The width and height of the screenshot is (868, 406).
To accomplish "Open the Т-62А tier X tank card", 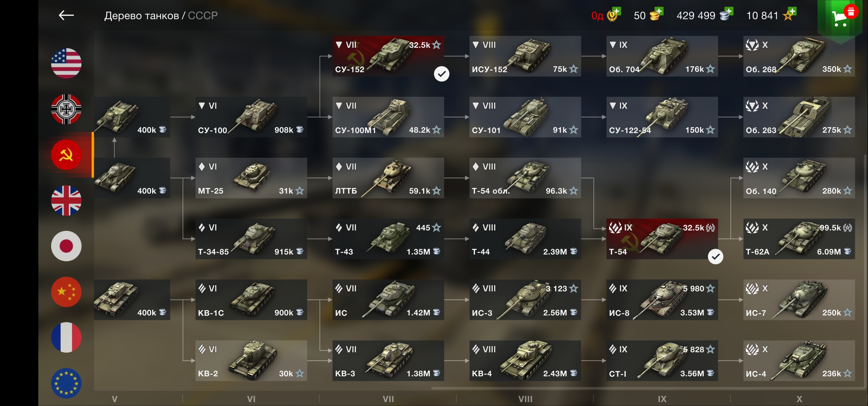I will coord(799,239).
